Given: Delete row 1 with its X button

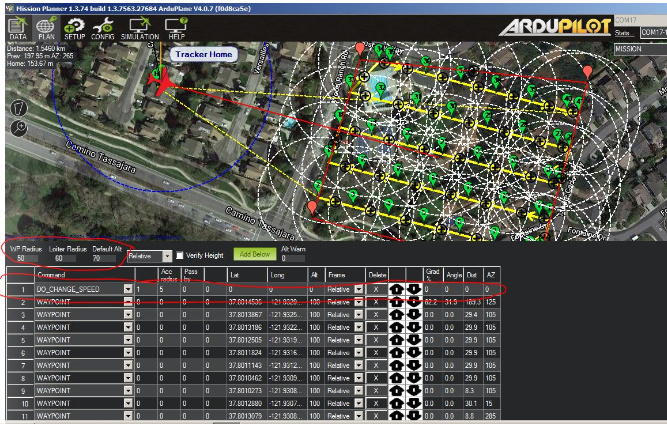Looking at the screenshot, I should tap(376, 289).
